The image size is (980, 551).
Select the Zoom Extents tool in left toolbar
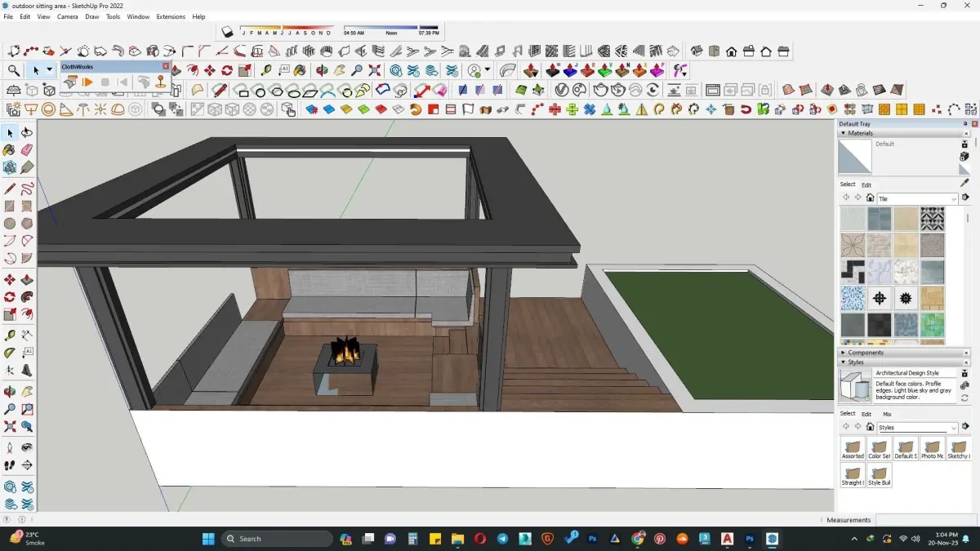[x=10, y=426]
